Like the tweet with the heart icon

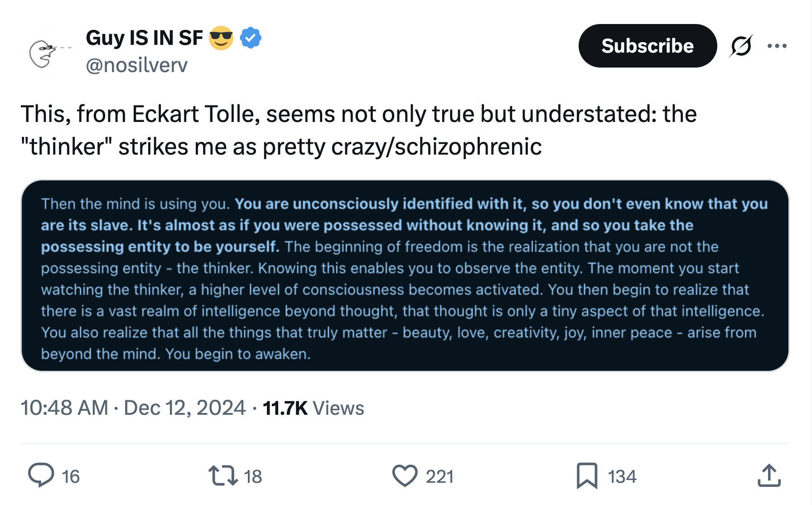404,476
